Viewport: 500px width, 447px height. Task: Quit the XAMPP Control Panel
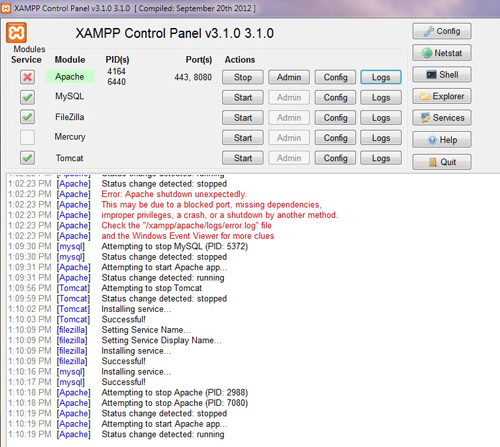(442, 162)
